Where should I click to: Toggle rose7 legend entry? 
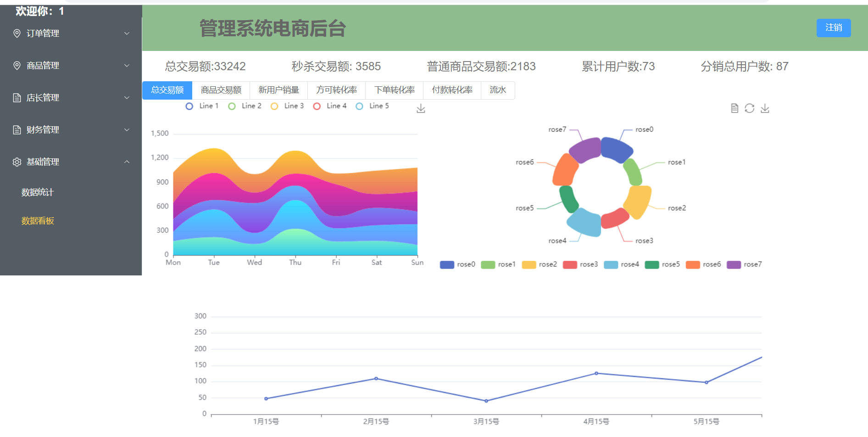pyautogui.click(x=744, y=264)
